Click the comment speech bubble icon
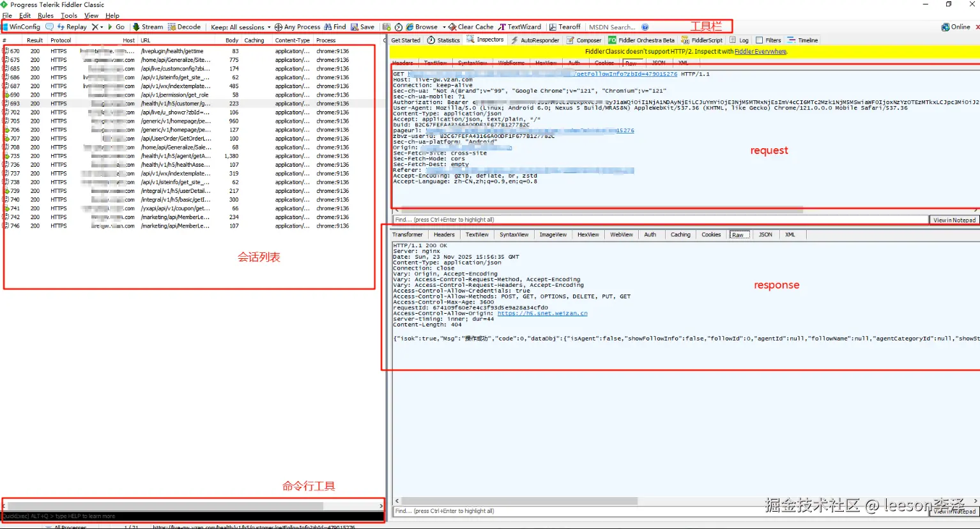Image resolution: width=980 pixels, height=529 pixels. [x=49, y=27]
